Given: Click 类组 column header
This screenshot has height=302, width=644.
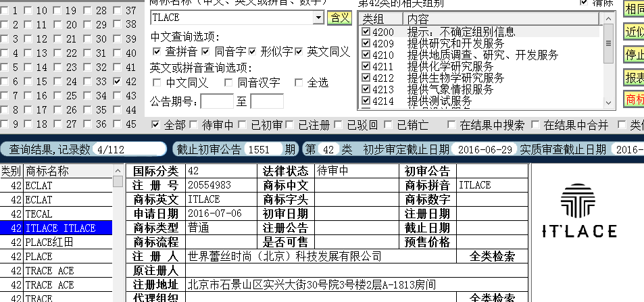Looking at the screenshot, I should pyautogui.click(x=382, y=18).
